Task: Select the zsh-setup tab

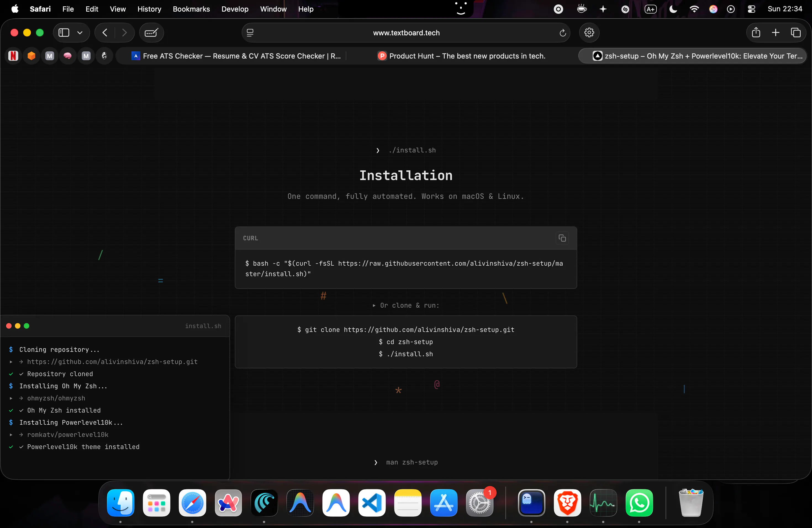Action: [x=692, y=56]
